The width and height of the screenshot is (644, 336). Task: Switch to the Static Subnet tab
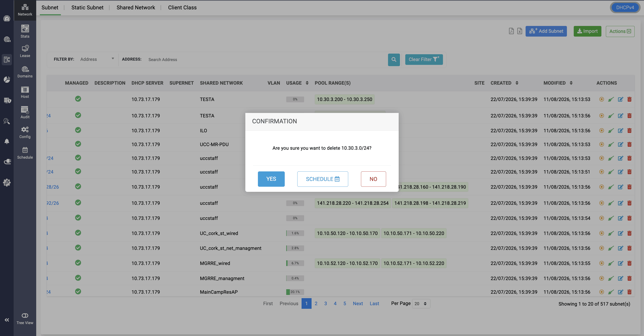pos(87,7)
